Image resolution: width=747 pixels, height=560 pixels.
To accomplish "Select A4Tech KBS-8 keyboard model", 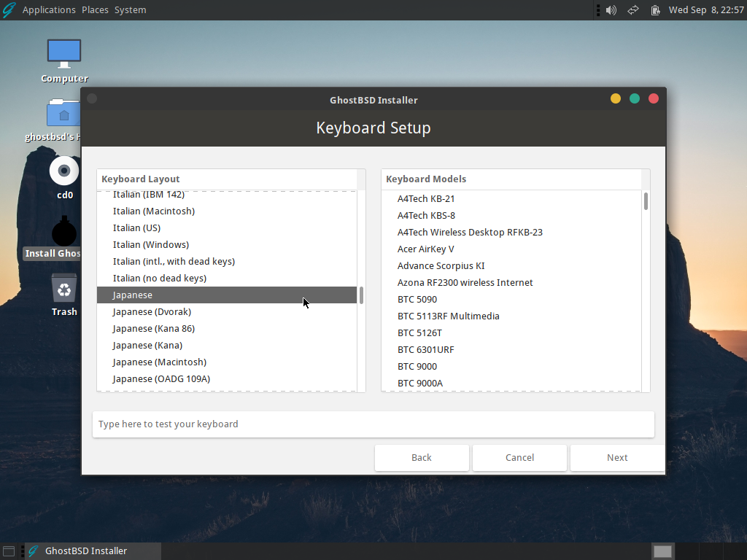I will point(511,216).
